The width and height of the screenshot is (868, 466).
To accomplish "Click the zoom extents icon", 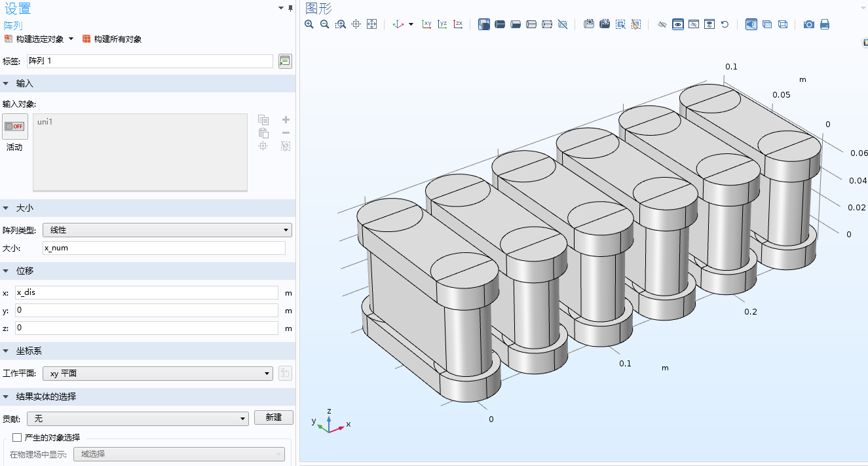I will (x=371, y=24).
